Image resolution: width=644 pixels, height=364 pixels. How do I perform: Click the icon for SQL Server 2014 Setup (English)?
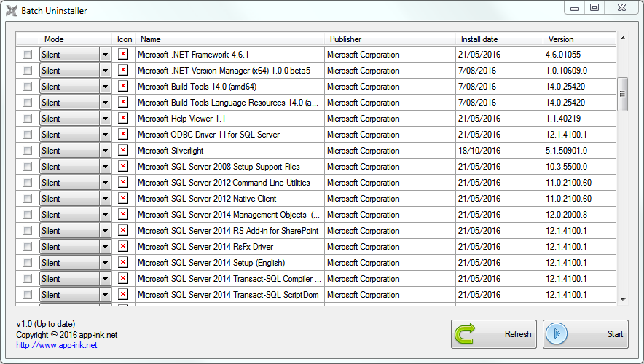(123, 262)
